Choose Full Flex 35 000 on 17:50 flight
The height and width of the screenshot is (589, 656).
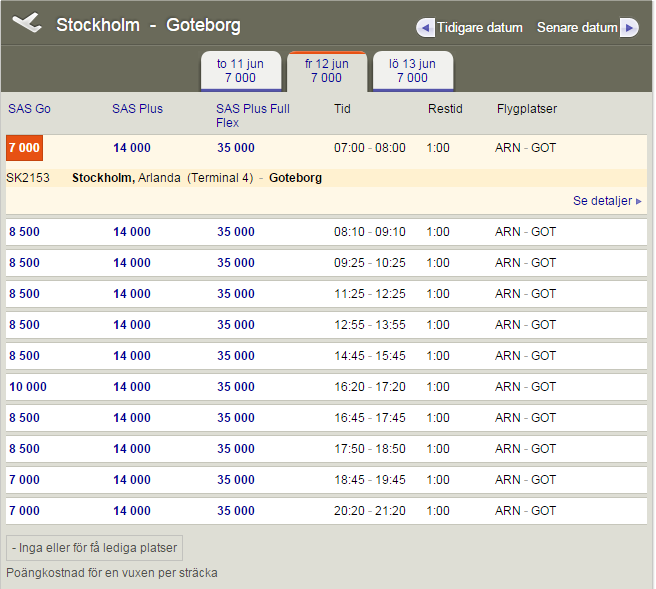point(236,449)
